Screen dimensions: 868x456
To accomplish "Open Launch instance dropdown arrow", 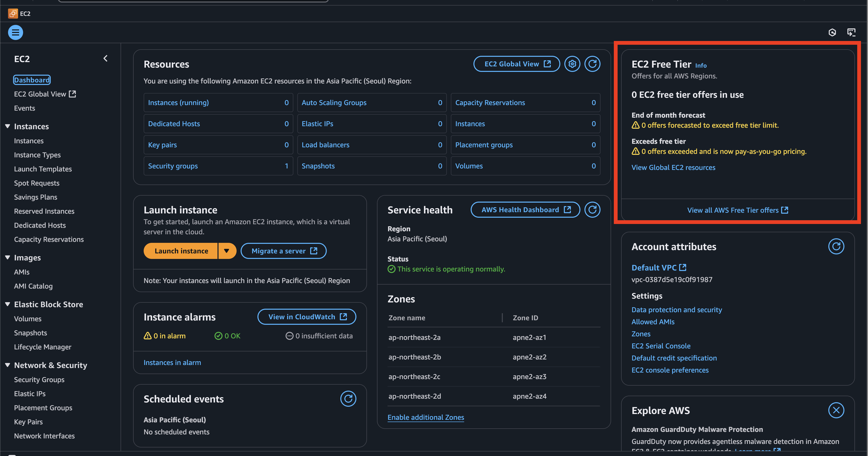I will [227, 251].
